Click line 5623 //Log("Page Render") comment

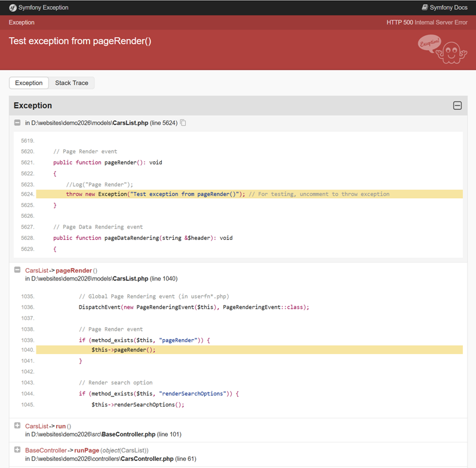[100, 184]
